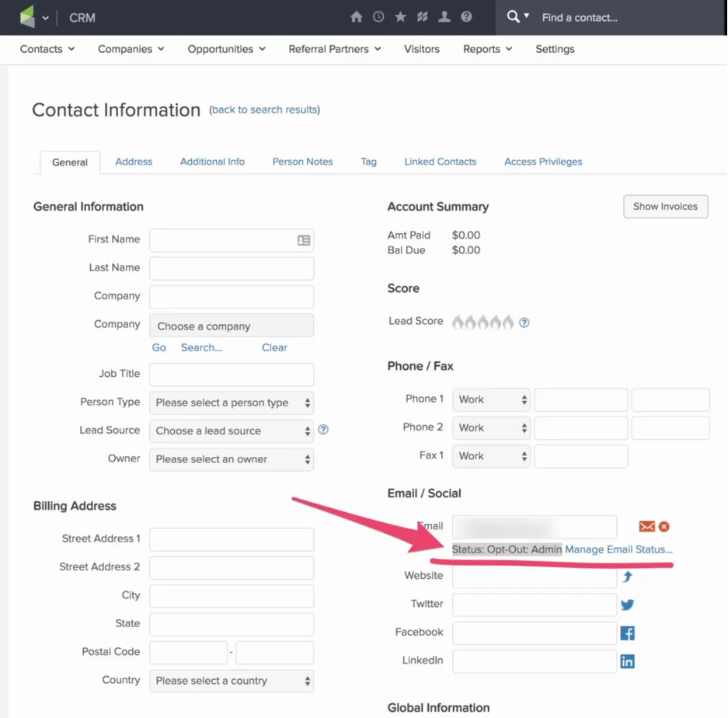The width and height of the screenshot is (728, 718).
Task: Click the Show Invoices button
Action: tap(665, 206)
